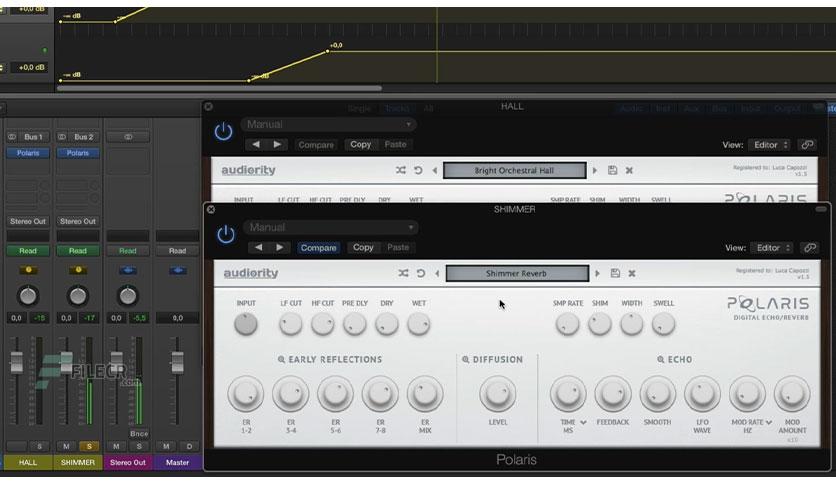Save the Bright Orchestral Hall preset
This screenshot has height=484, width=836.
pos(612,171)
